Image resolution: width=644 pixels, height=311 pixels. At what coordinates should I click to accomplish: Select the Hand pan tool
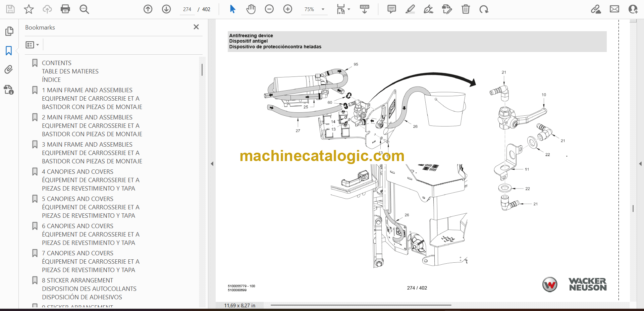(x=251, y=9)
